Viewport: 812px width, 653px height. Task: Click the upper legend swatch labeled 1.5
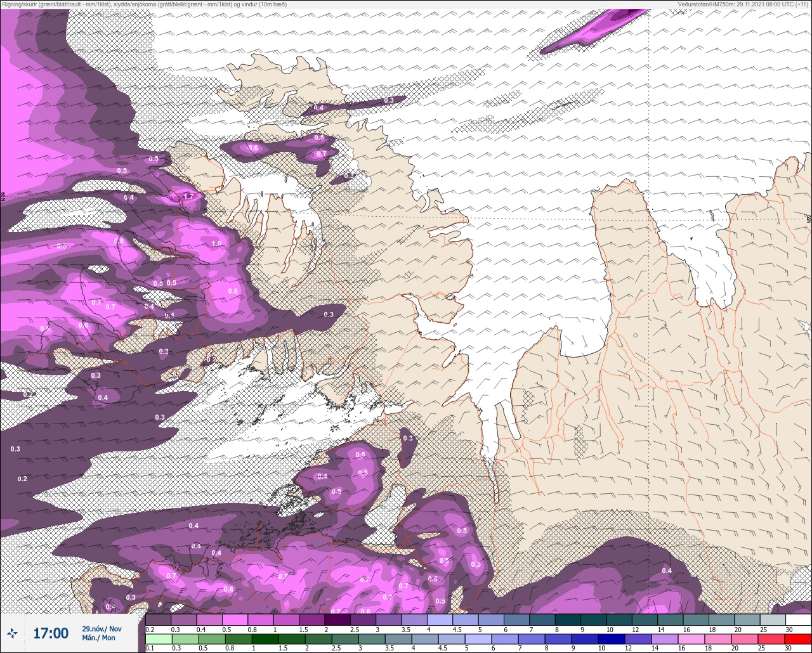pyautogui.click(x=311, y=619)
